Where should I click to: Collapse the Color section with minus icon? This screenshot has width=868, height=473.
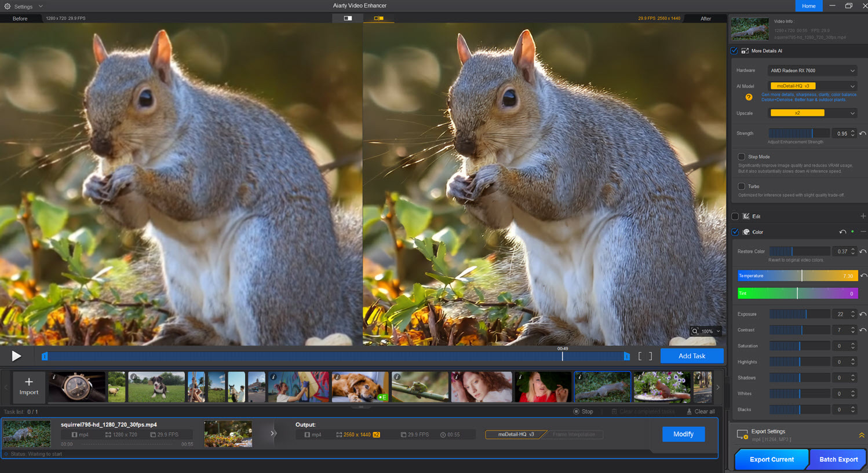pyautogui.click(x=863, y=232)
